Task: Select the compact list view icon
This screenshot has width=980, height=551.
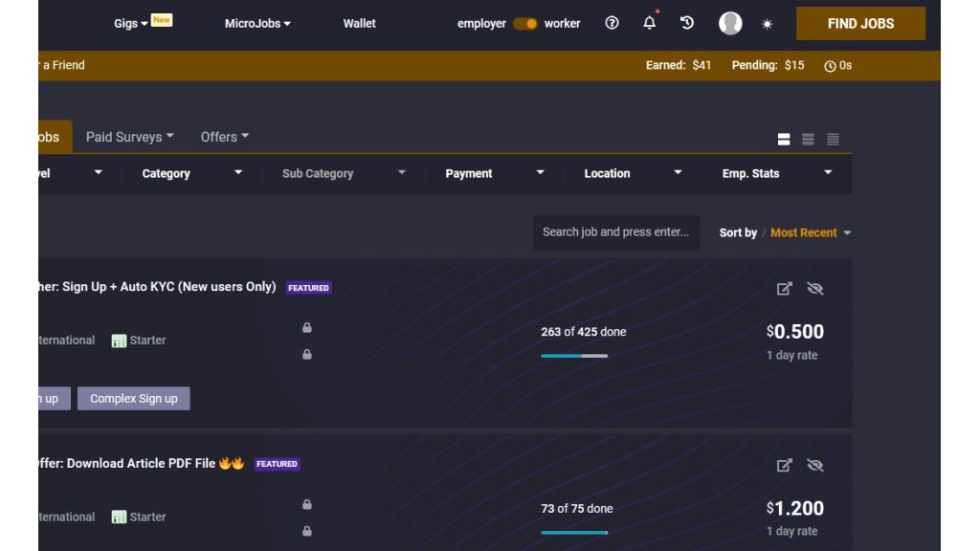Action: (833, 140)
